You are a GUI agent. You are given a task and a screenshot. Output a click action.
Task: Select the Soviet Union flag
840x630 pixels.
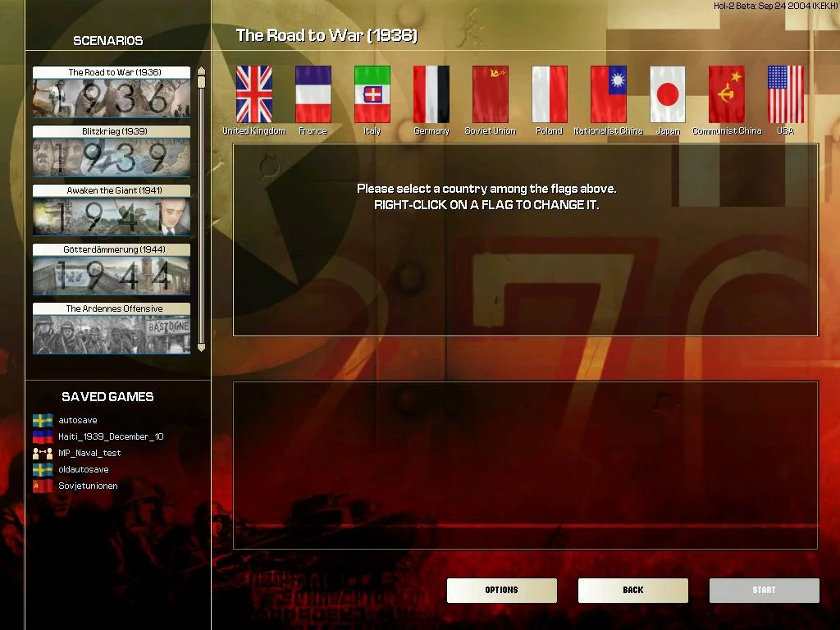490,94
